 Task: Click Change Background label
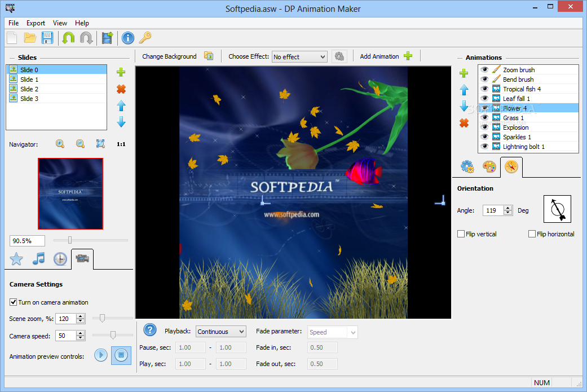(x=169, y=56)
